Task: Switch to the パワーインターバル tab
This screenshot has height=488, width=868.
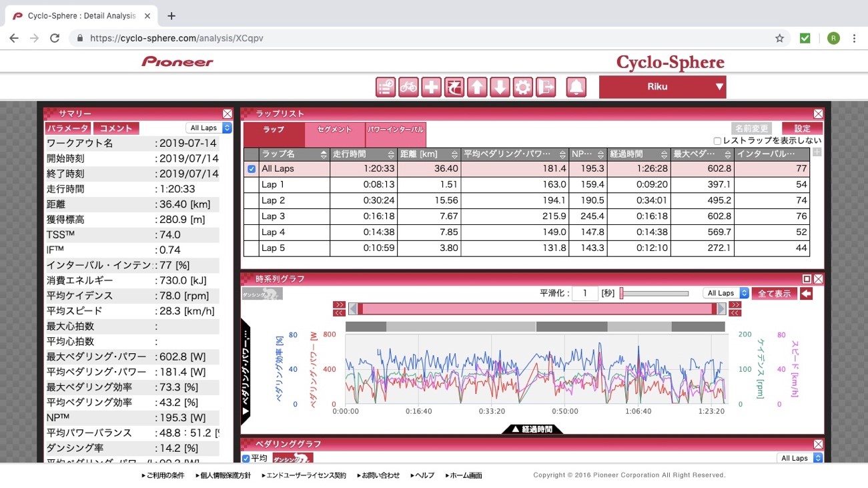Action: click(396, 130)
